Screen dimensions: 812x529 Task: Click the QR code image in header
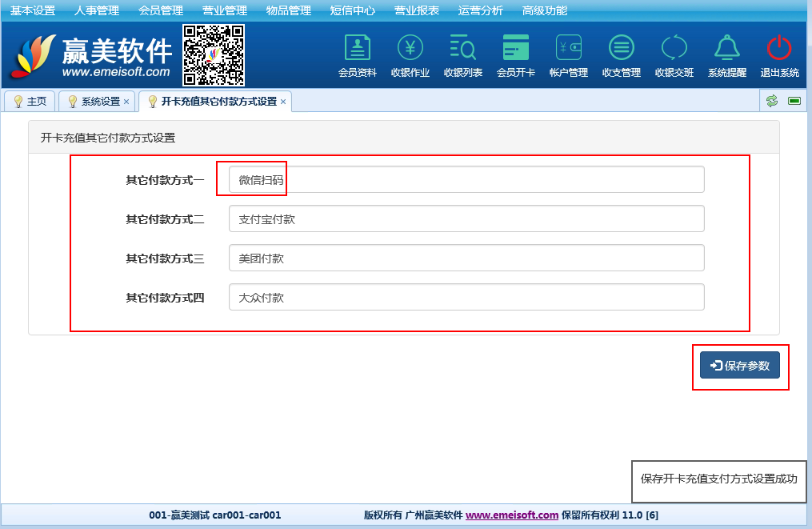pos(214,54)
